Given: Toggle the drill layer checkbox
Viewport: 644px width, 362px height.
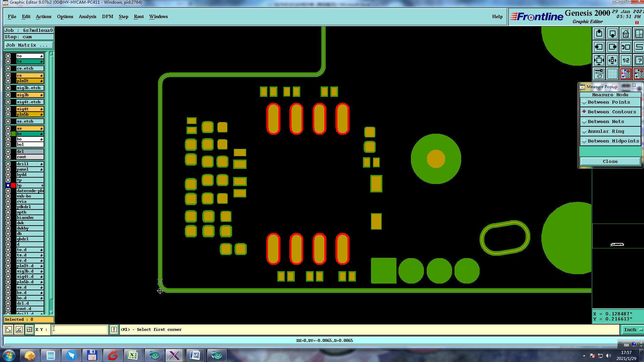Looking at the screenshot, I should (x=8, y=164).
